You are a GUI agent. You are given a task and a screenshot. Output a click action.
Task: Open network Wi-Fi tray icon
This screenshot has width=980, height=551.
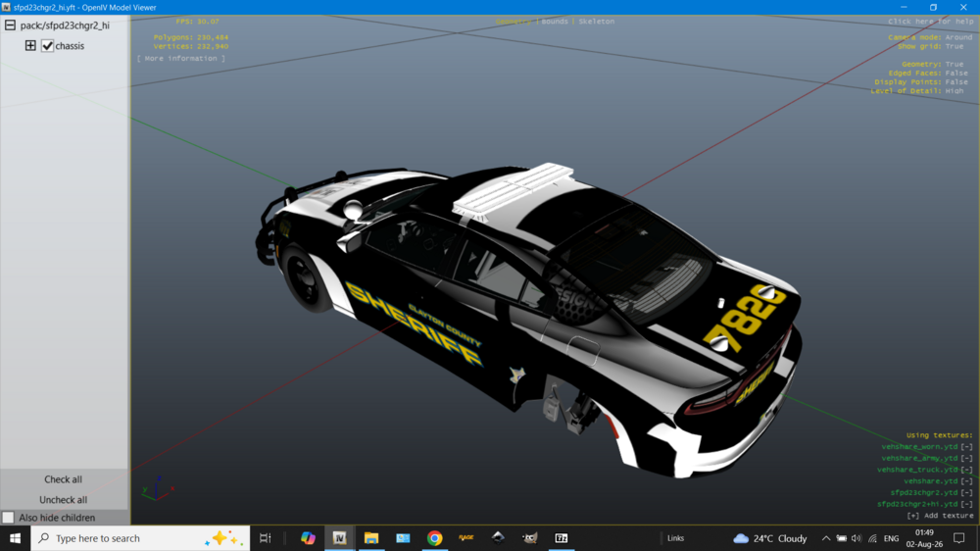tap(872, 538)
